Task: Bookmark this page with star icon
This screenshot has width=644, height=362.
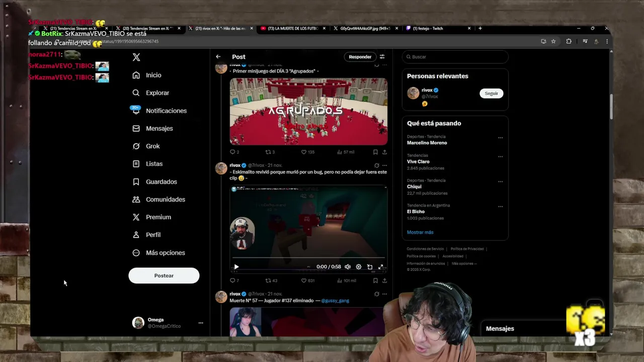Action: [553, 41]
